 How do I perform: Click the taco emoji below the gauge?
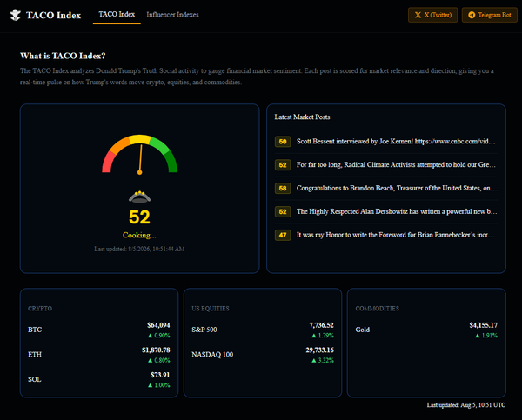(x=139, y=197)
